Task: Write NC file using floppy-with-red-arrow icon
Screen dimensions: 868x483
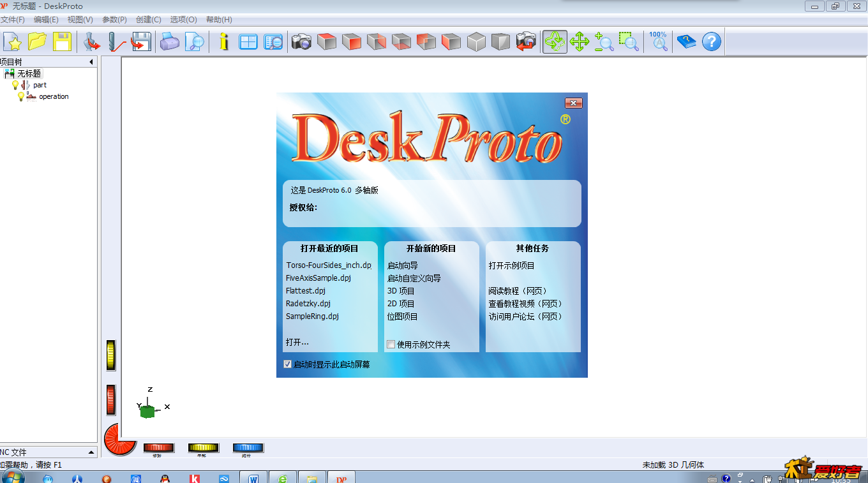Action: tap(140, 42)
